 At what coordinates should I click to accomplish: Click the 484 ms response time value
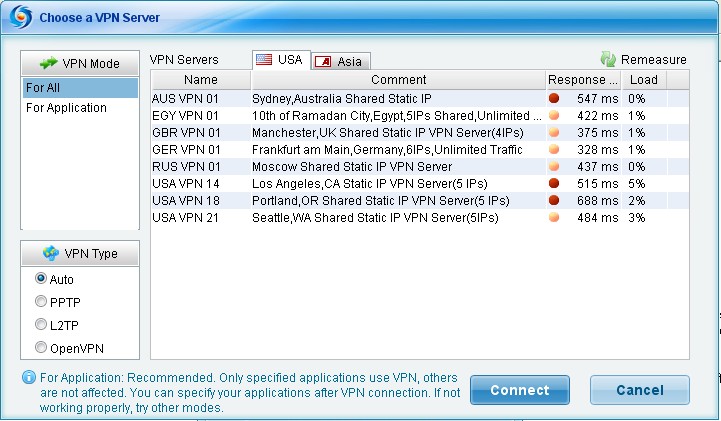coord(597,217)
